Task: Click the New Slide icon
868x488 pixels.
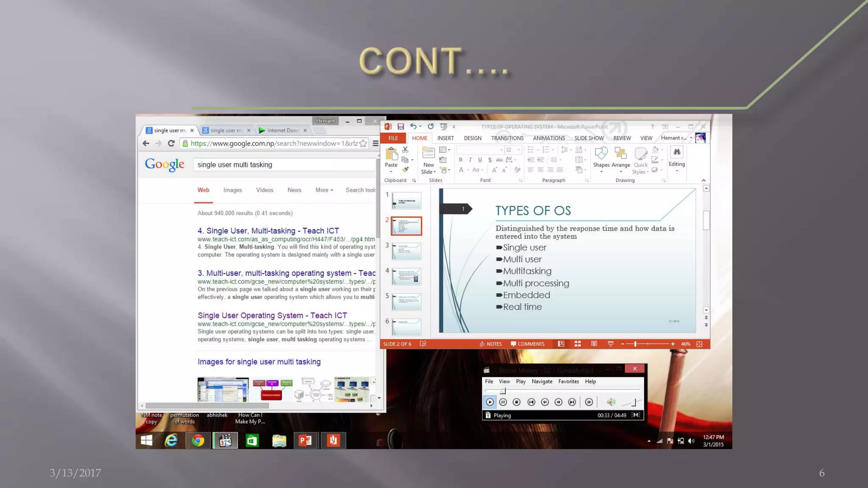Action: click(428, 154)
